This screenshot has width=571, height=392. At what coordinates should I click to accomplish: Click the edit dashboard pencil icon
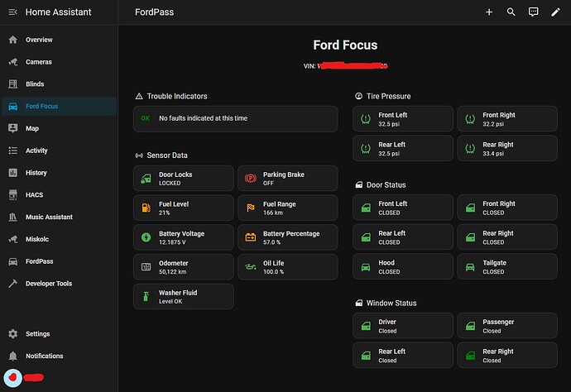556,12
